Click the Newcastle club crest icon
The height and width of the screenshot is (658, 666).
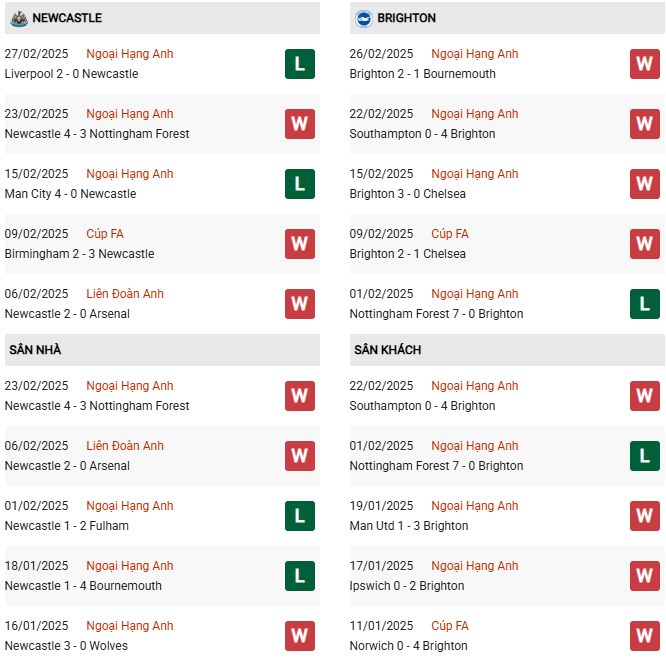[x=19, y=18]
